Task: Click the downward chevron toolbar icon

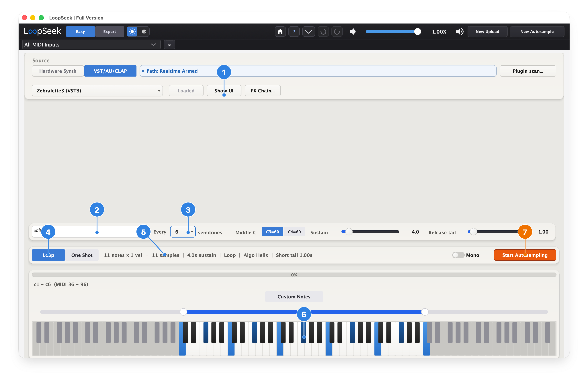Action: tap(308, 32)
